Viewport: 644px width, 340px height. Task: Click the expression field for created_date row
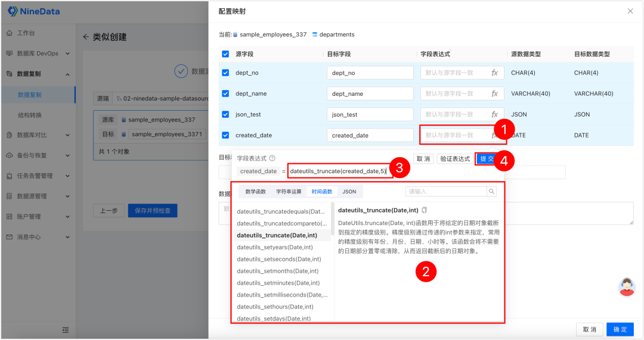(x=462, y=135)
